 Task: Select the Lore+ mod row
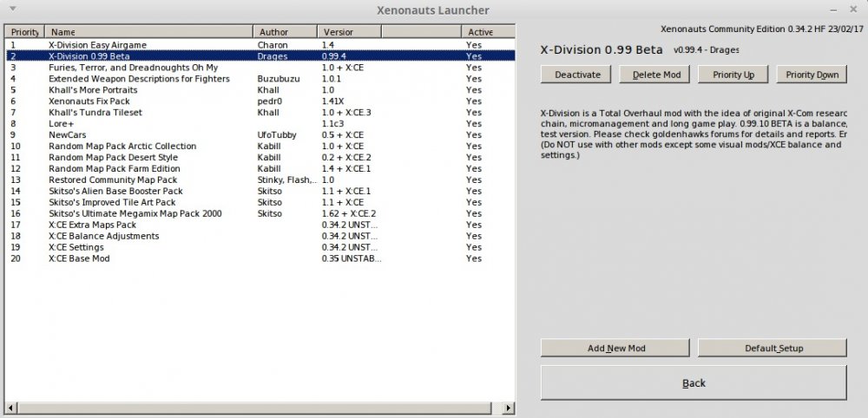pos(260,123)
